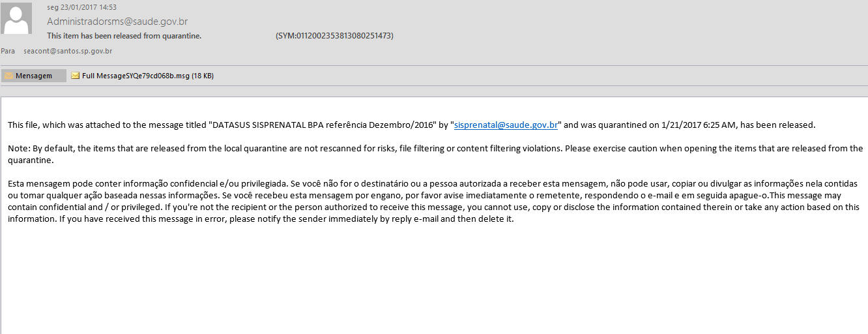Click the Mensagem tab envelope icon
The height and width of the screenshot is (334, 868).
pyautogui.click(x=8, y=76)
